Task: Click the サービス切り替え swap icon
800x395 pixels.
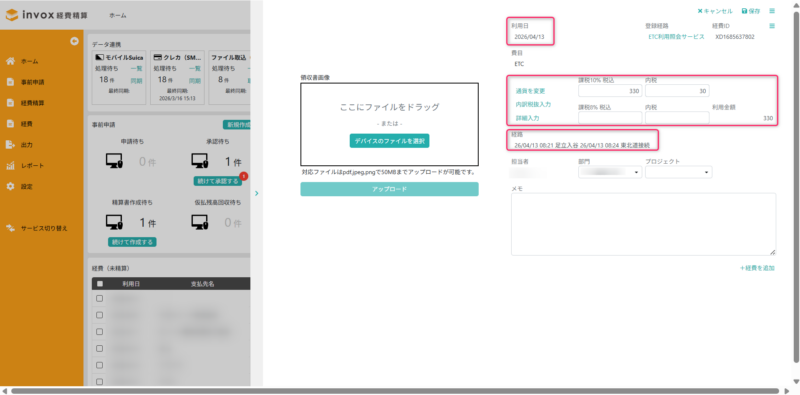Action: tap(10, 228)
